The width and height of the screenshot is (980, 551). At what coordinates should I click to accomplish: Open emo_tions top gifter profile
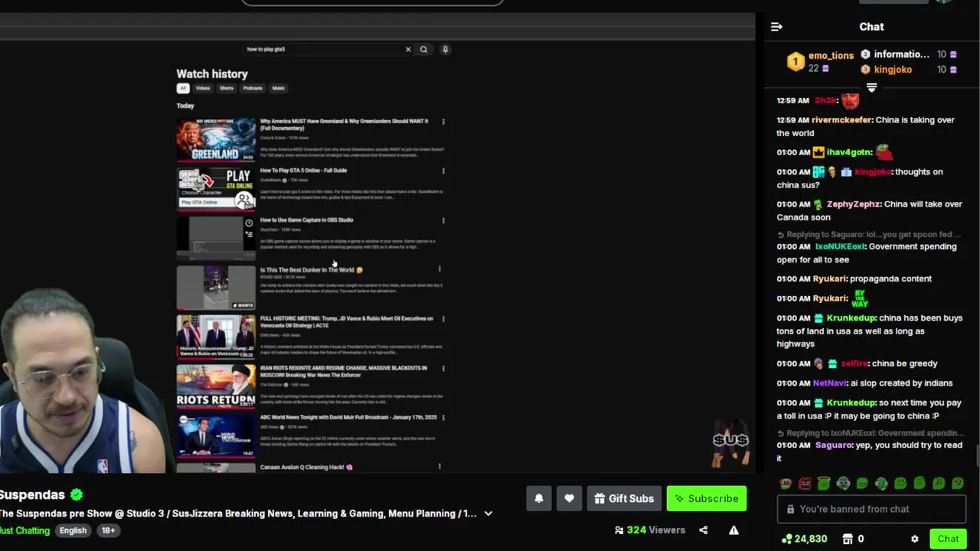coord(831,56)
